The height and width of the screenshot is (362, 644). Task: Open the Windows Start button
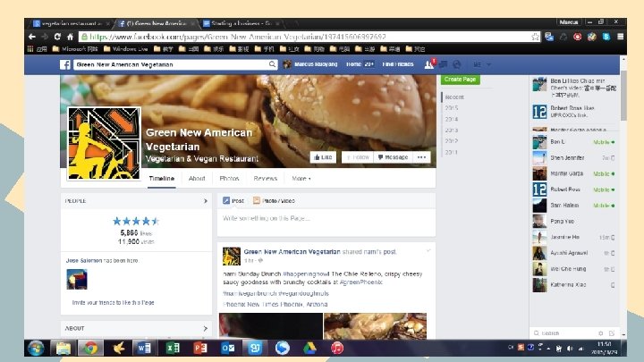click(x=36, y=348)
